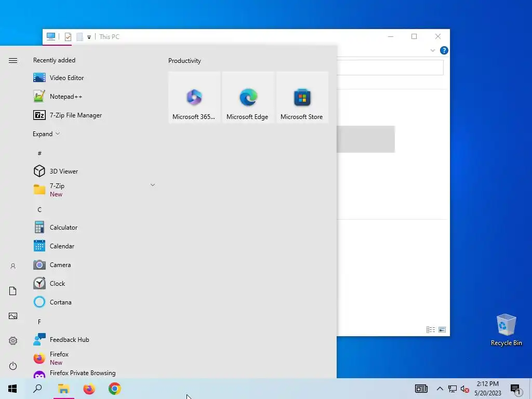The width and height of the screenshot is (532, 399).
Task: Open Firefox Private Browsing
Action: 95,373
